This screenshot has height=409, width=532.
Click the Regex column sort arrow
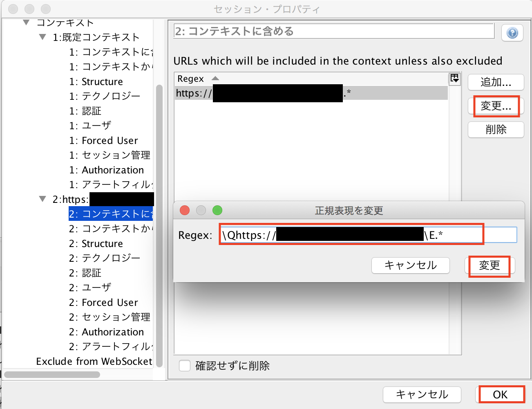pyautogui.click(x=215, y=78)
